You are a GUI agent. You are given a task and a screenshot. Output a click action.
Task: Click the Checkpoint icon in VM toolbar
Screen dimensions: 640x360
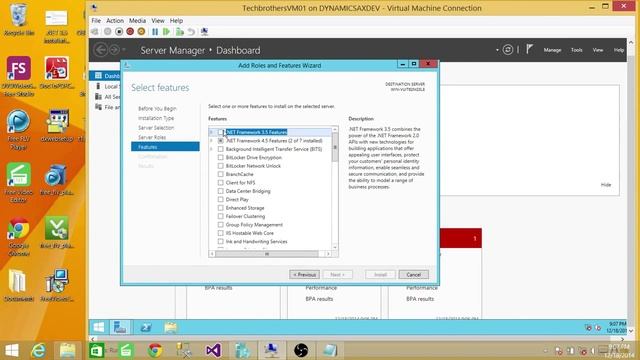point(180,32)
